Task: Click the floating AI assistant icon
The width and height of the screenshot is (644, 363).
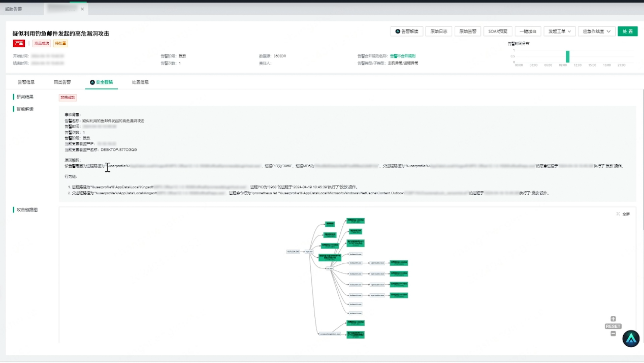Action: [631, 339]
